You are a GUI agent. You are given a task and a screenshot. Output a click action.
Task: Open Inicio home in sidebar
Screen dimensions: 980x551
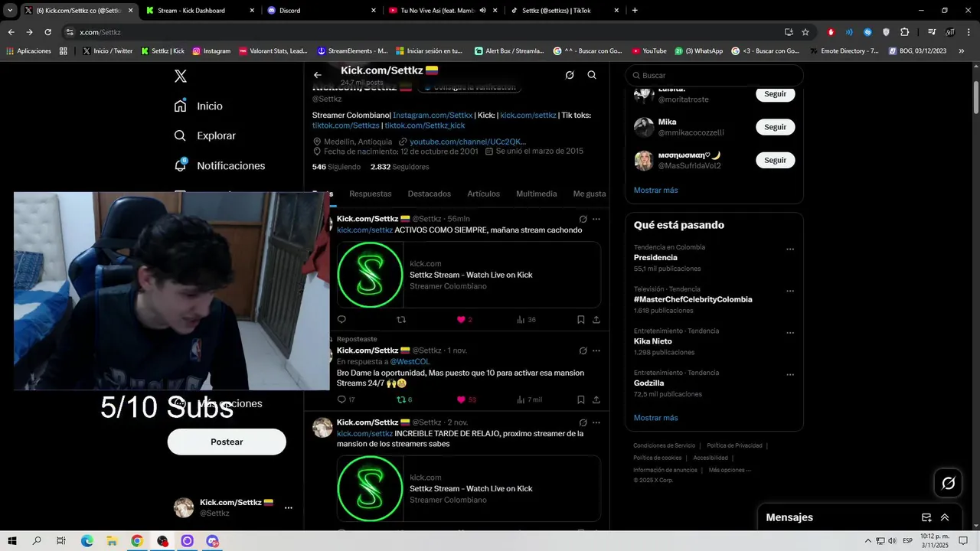[198, 106]
